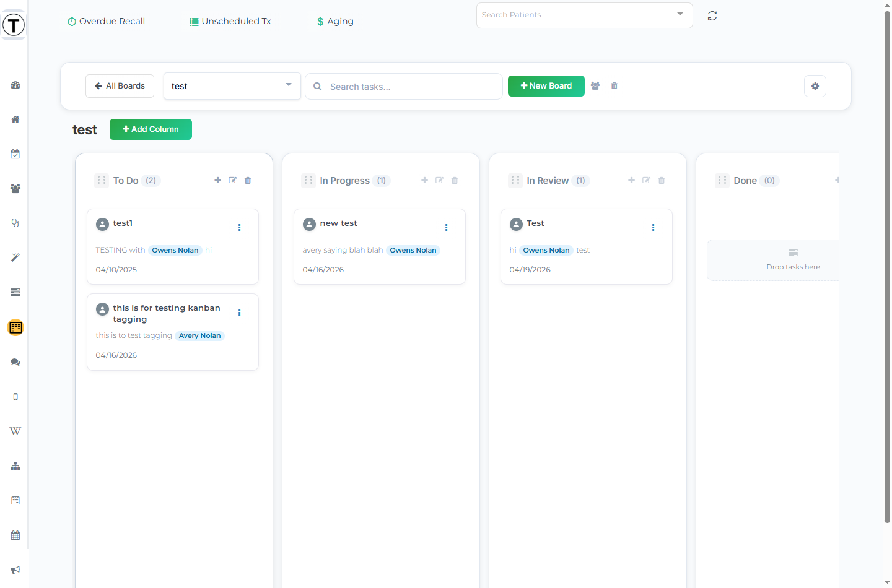Open Aging tab
Image resolution: width=892 pixels, height=588 pixels.
coord(335,21)
